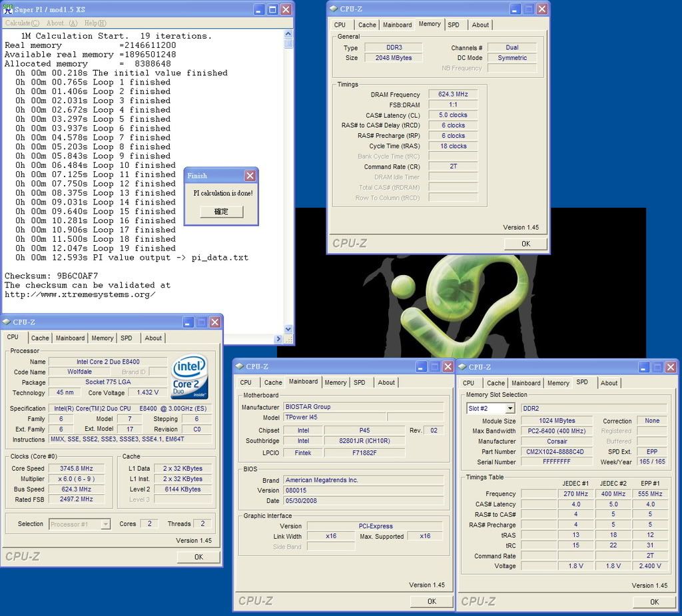Open the Slot #2 memory slot dropdown
The image size is (682, 616).
point(510,408)
